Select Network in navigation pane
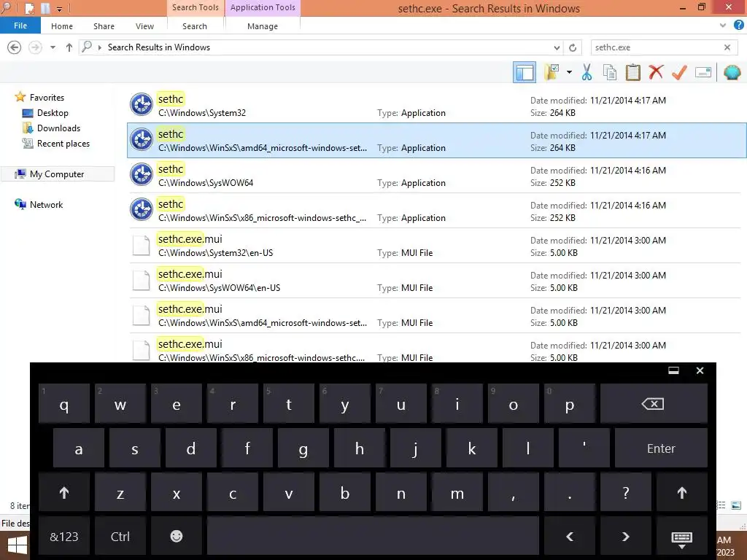The width and height of the screenshot is (747, 560). point(46,204)
